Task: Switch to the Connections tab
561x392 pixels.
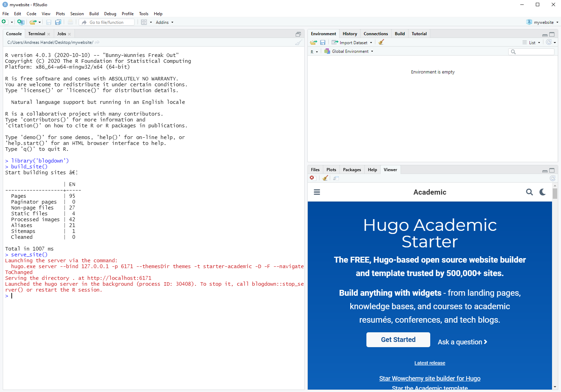Action: pos(376,34)
